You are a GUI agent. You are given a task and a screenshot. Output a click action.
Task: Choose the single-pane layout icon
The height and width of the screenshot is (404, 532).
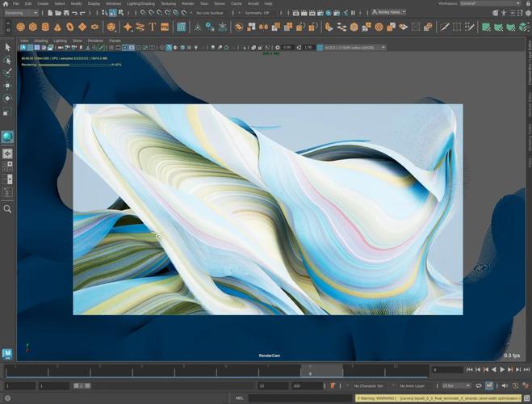pos(7,153)
